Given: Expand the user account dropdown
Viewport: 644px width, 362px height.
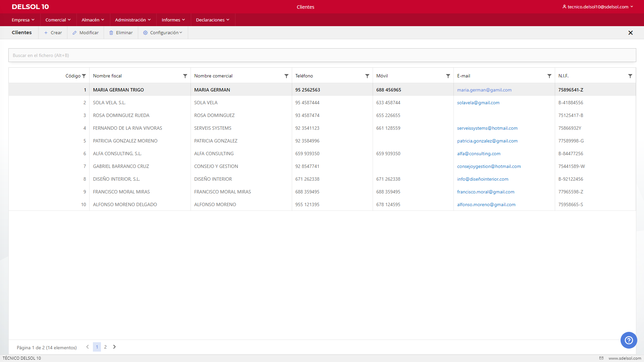Looking at the screenshot, I should tap(598, 7).
